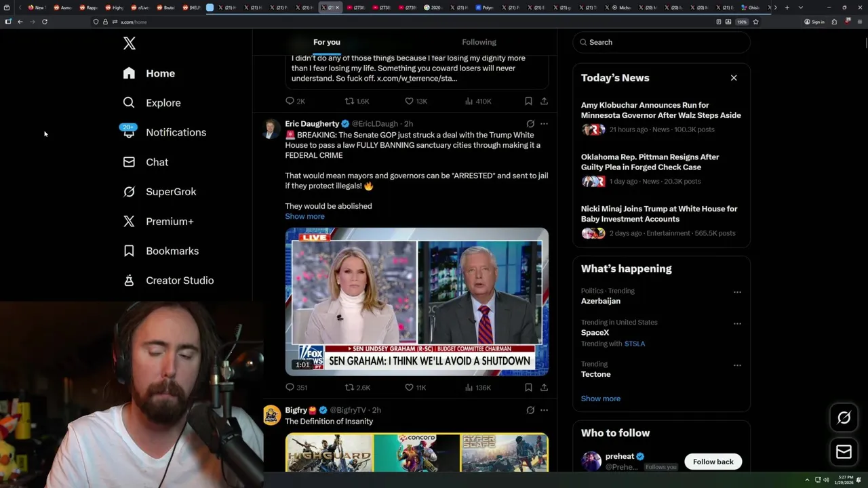Open more options for Tectone trend
The width and height of the screenshot is (868, 488).
737,365
